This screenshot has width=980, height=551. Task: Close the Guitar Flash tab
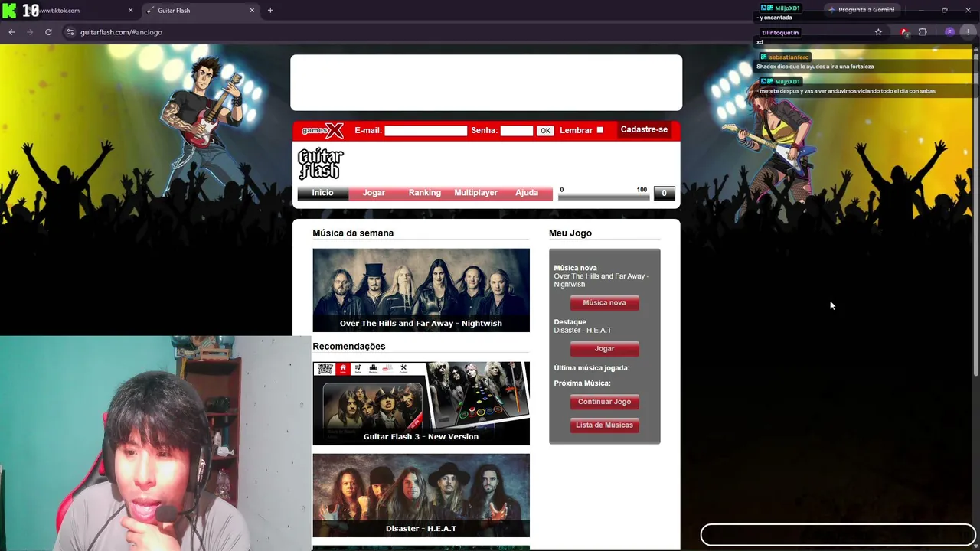click(x=252, y=11)
